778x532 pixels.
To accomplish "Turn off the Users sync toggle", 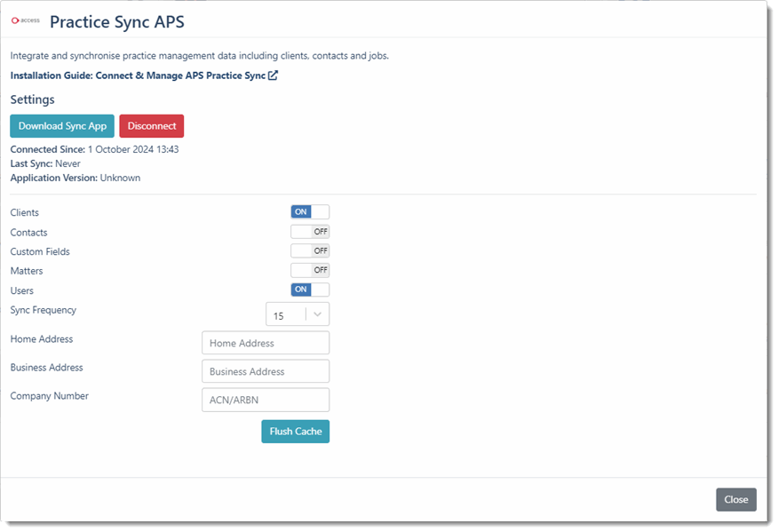I will pyautogui.click(x=309, y=290).
